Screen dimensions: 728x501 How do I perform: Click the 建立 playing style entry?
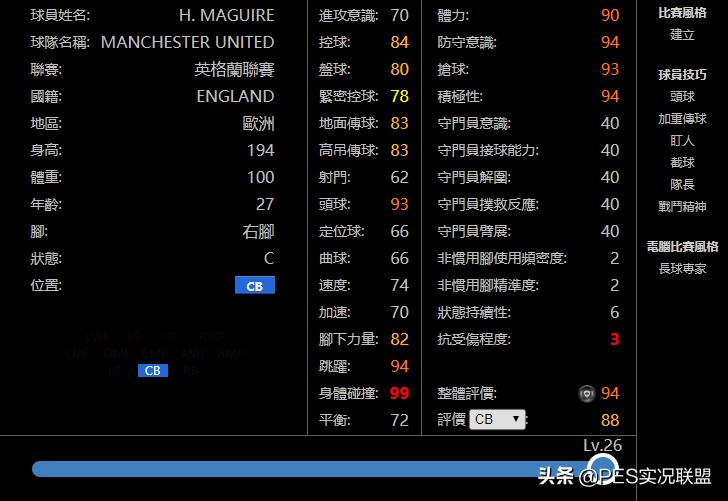[682, 34]
